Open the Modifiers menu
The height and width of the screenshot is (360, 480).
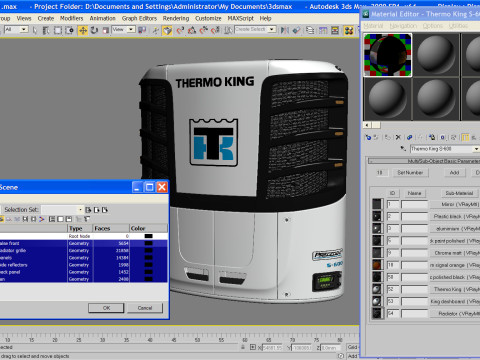click(71, 18)
